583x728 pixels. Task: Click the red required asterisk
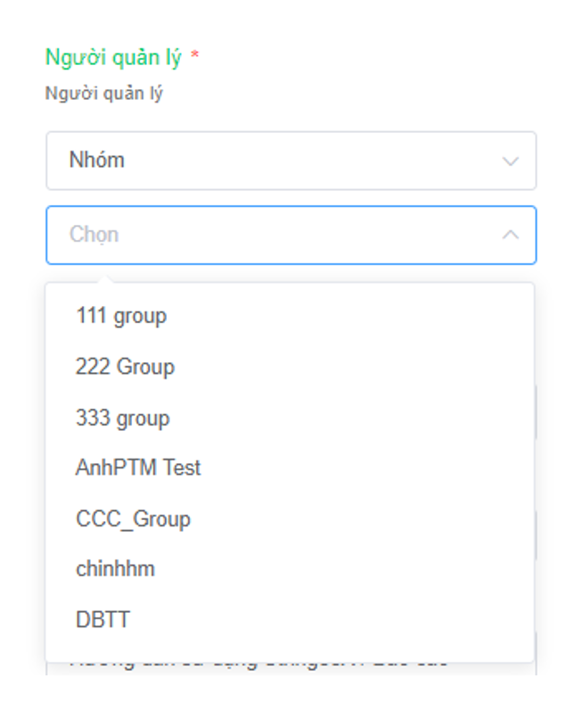[x=194, y=59]
